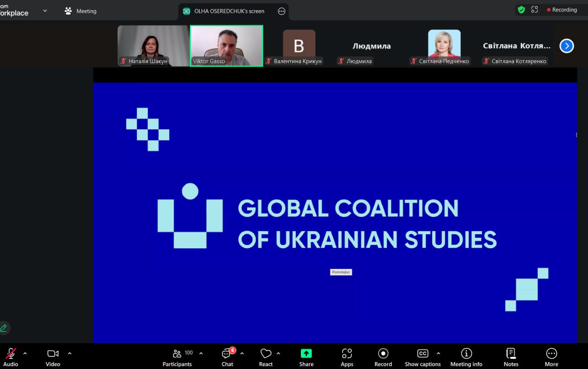Open the Apps panel
588x369 pixels.
coord(347,357)
